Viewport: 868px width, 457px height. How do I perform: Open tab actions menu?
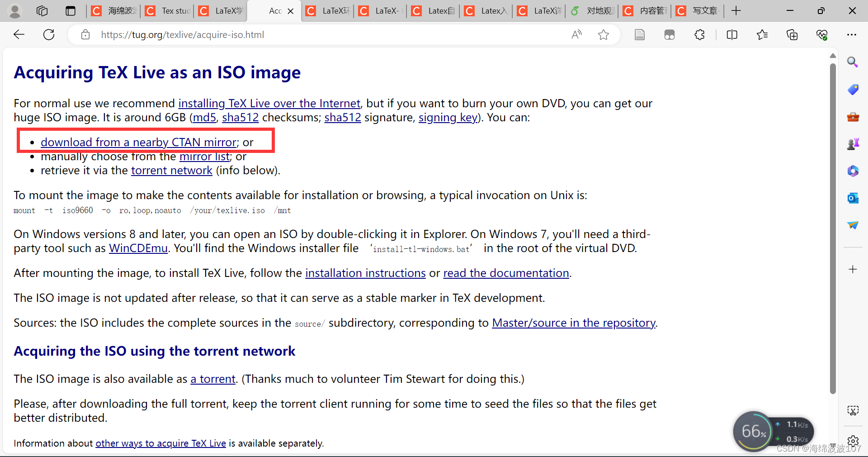pos(70,11)
